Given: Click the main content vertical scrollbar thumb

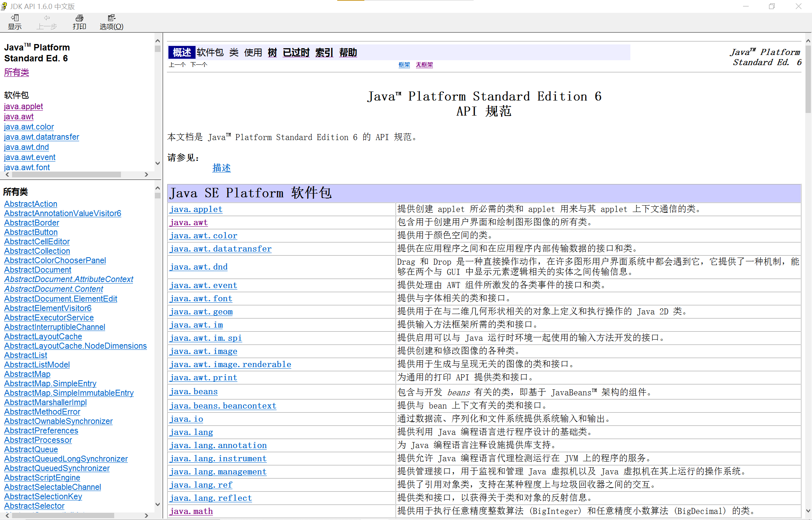Looking at the screenshot, I should pos(808,79).
